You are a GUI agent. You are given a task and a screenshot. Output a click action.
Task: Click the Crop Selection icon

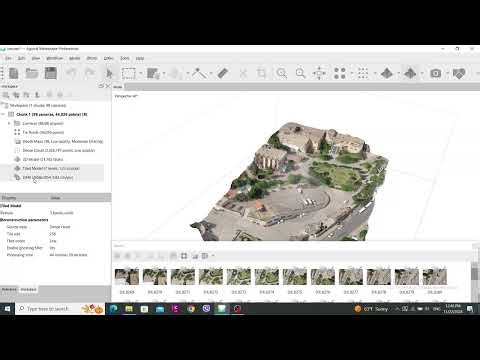(261, 73)
